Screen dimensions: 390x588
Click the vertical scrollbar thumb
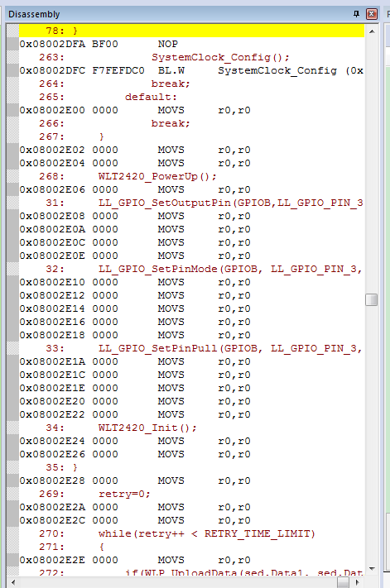point(371,299)
